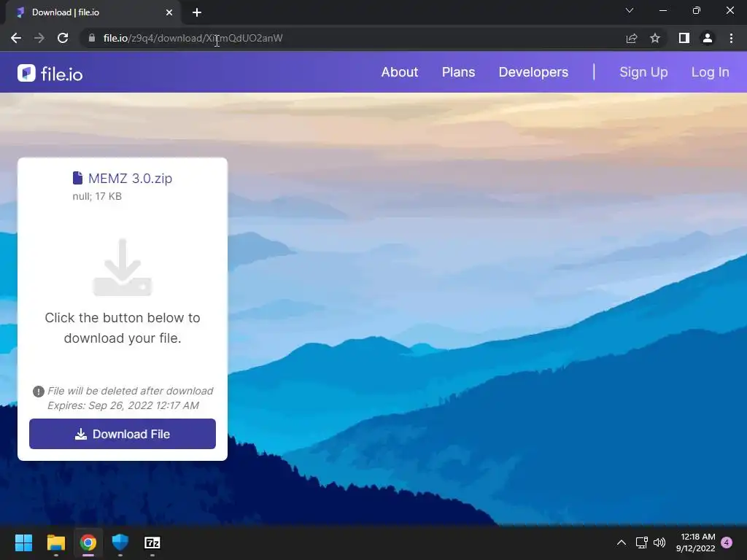747x560 pixels.
Task: Click the address bar URL
Action: pos(193,38)
